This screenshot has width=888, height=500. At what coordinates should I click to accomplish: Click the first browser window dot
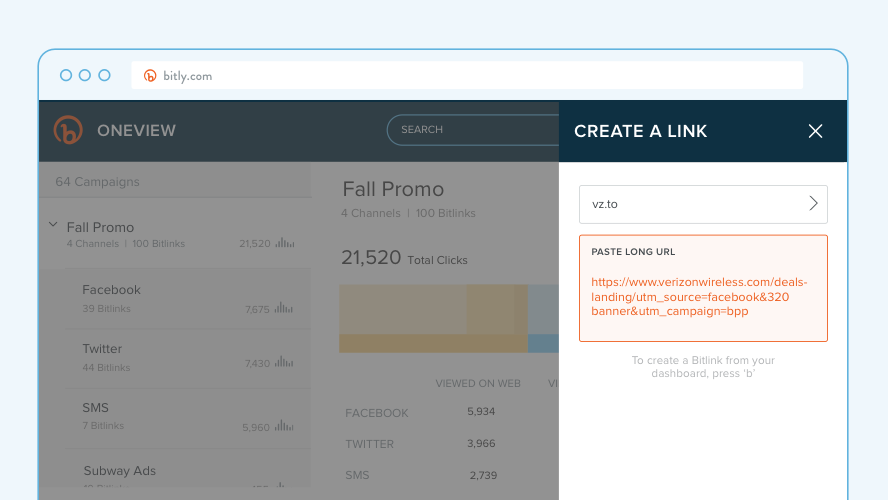pyautogui.click(x=66, y=75)
